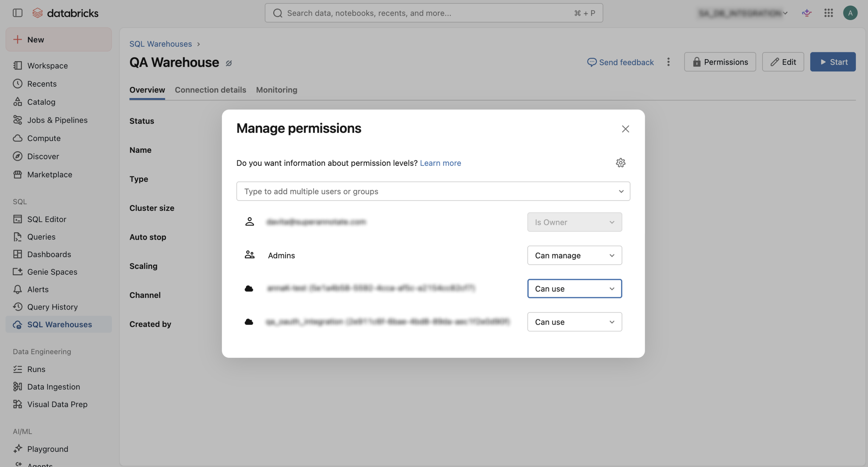Open Visual Data Prep icon
Screen dimensions: 868x467
point(18,404)
